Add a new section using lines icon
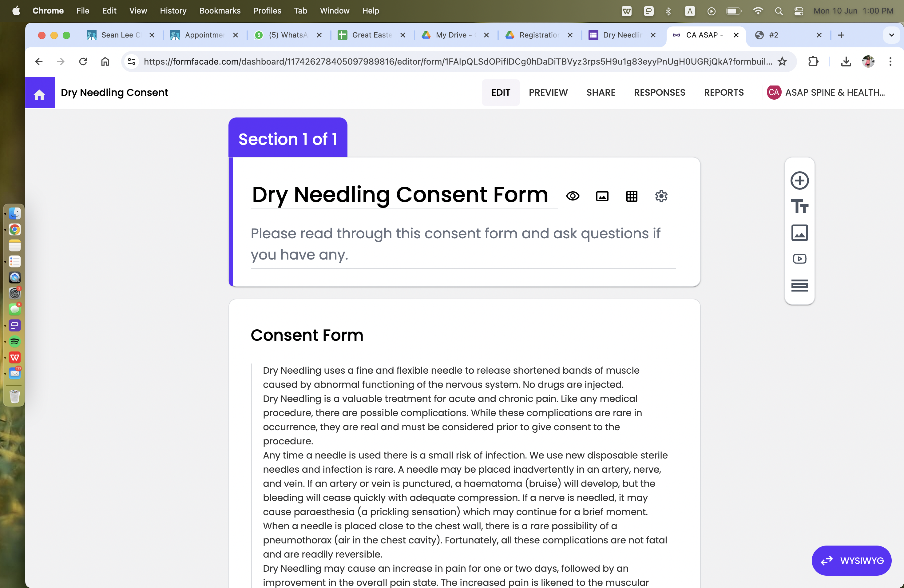Viewport: 904px width, 588px height. click(x=799, y=285)
